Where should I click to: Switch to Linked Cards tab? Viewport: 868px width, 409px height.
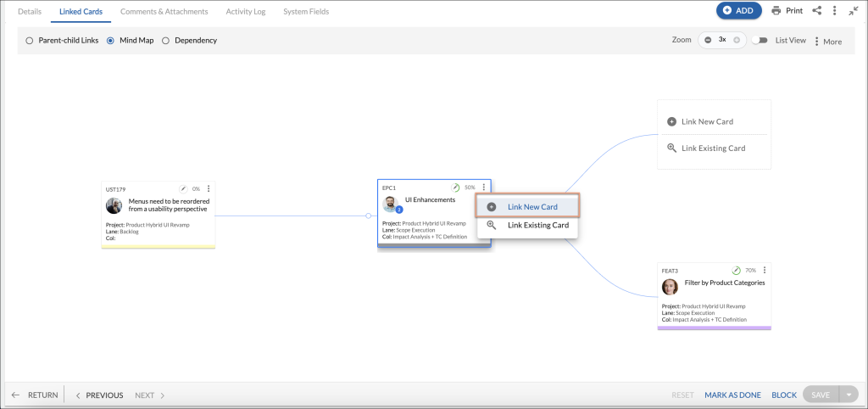click(81, 11)
